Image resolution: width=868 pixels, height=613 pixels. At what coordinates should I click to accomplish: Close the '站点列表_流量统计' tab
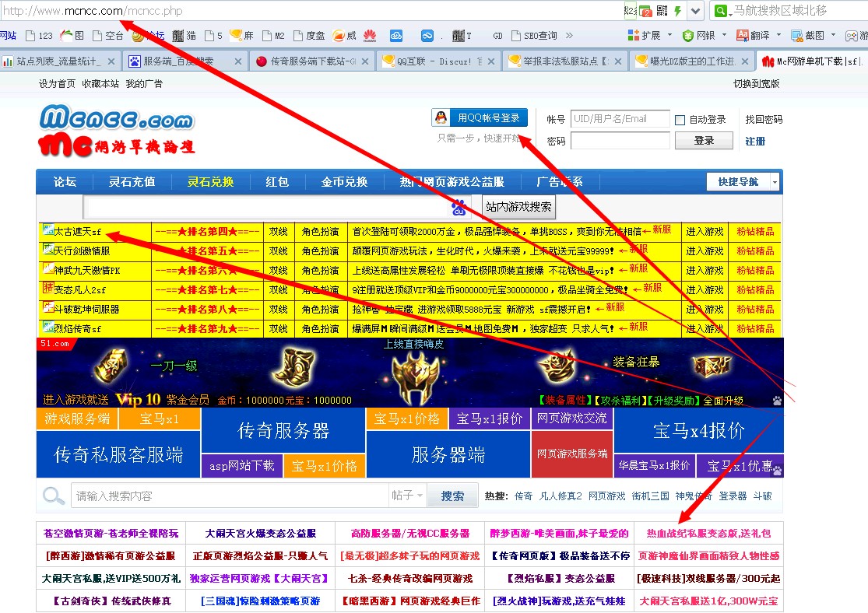[111, 61]
